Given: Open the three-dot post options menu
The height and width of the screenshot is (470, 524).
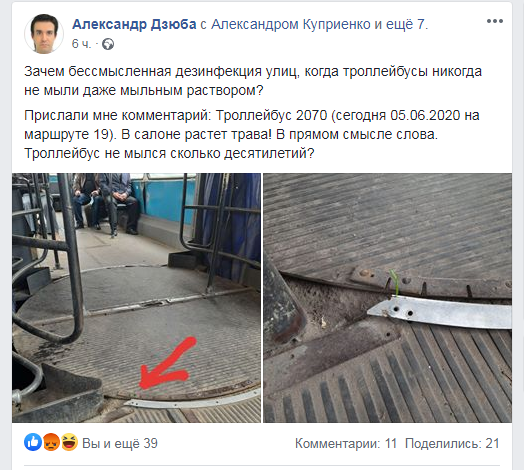Looking at the screenshot, I should point(495,21).
